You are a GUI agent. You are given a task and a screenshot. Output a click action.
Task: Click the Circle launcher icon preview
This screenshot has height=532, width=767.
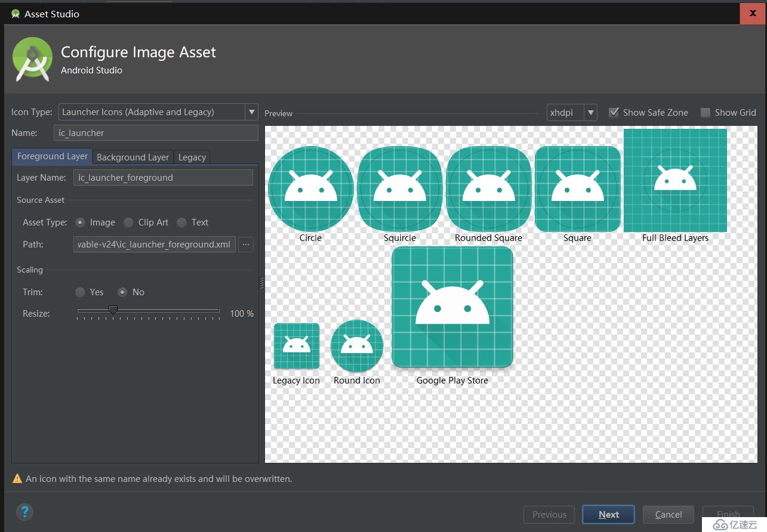(311, 189)
